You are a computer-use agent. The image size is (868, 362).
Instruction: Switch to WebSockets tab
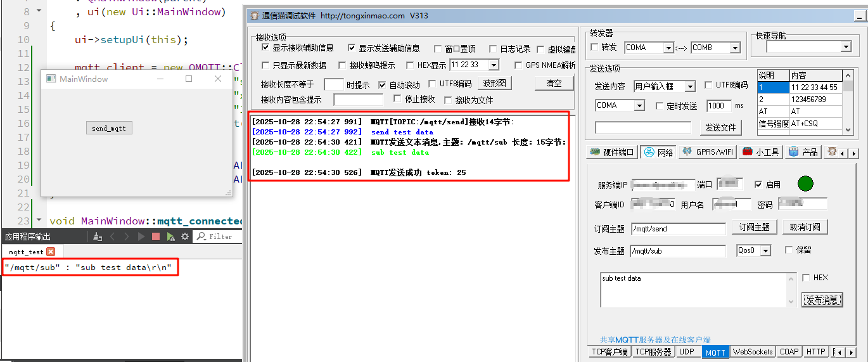click(753, 352)
